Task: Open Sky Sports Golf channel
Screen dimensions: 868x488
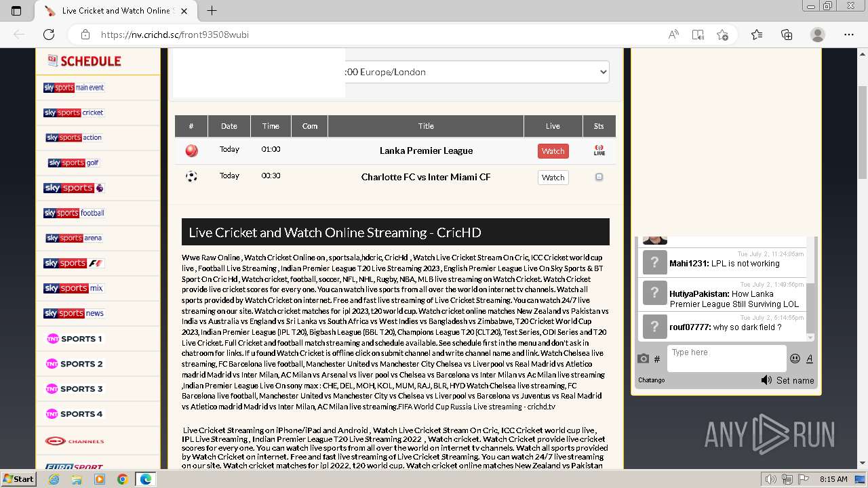Action: 74,163
